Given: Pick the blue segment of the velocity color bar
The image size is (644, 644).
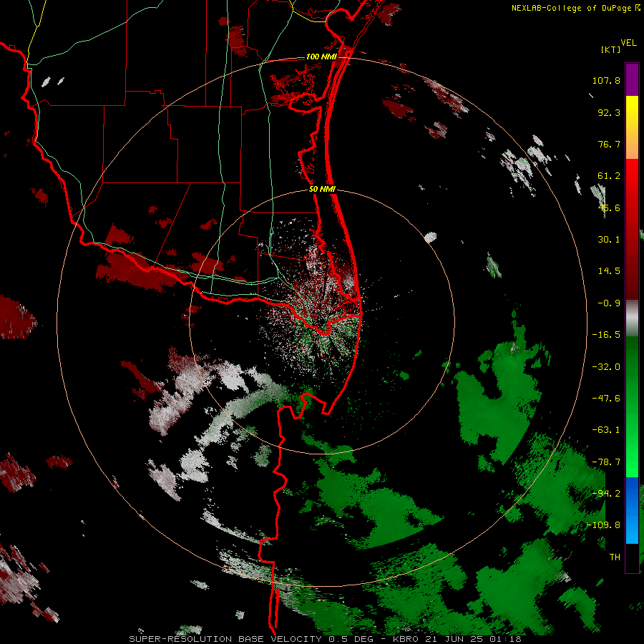Looking at the screenshot, I should [632, 510].
